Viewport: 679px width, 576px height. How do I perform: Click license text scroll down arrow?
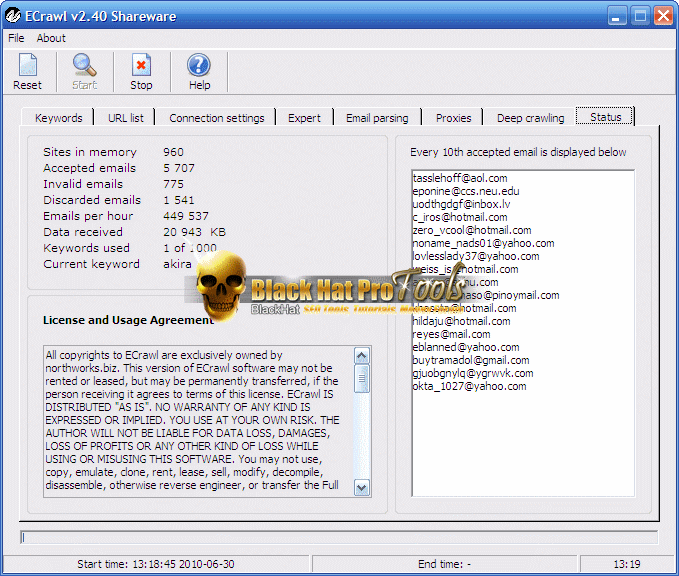point(362,487)
